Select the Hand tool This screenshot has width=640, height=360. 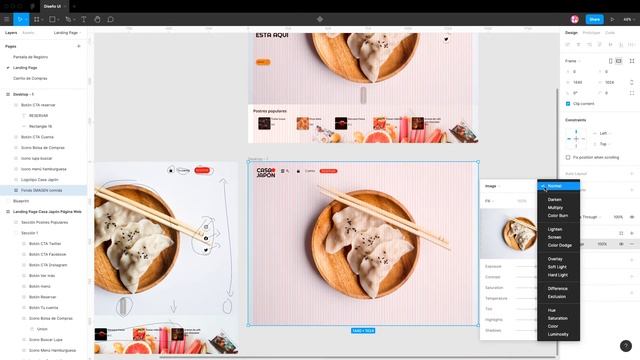[97, 19]
